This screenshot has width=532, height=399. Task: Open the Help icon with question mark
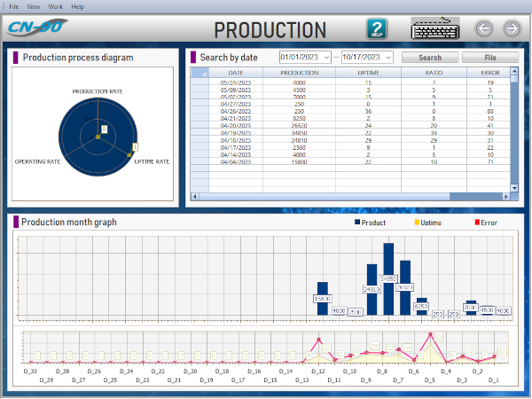pyautogui.click(x=377, y=29)
